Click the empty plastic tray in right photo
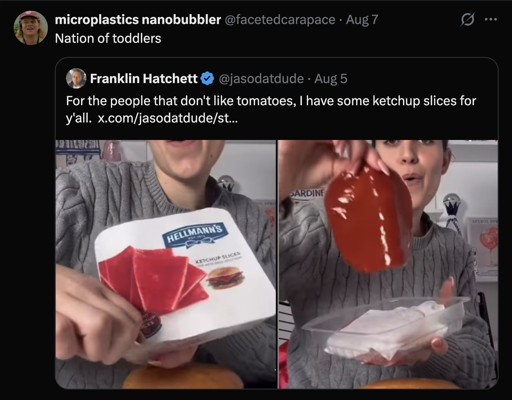 pos(385,328)
